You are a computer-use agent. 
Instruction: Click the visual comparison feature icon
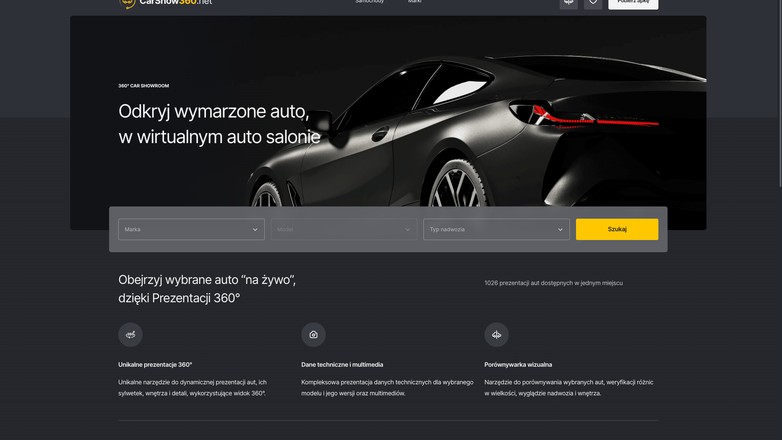click(x=496, y=334)
